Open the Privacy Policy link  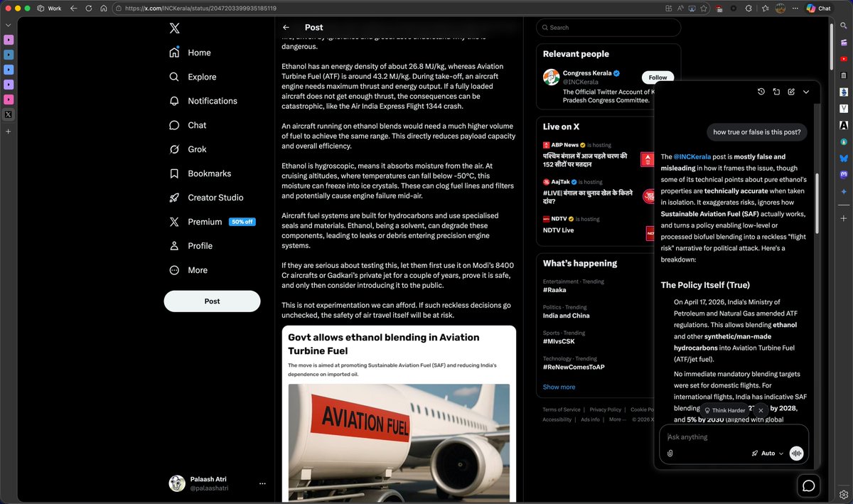coord(606,409)
